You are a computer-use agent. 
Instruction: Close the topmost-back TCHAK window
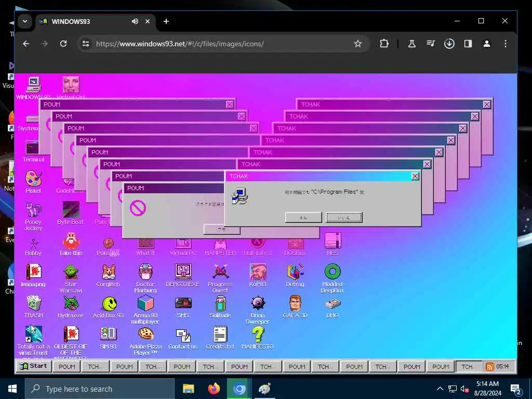pos(486,104)
